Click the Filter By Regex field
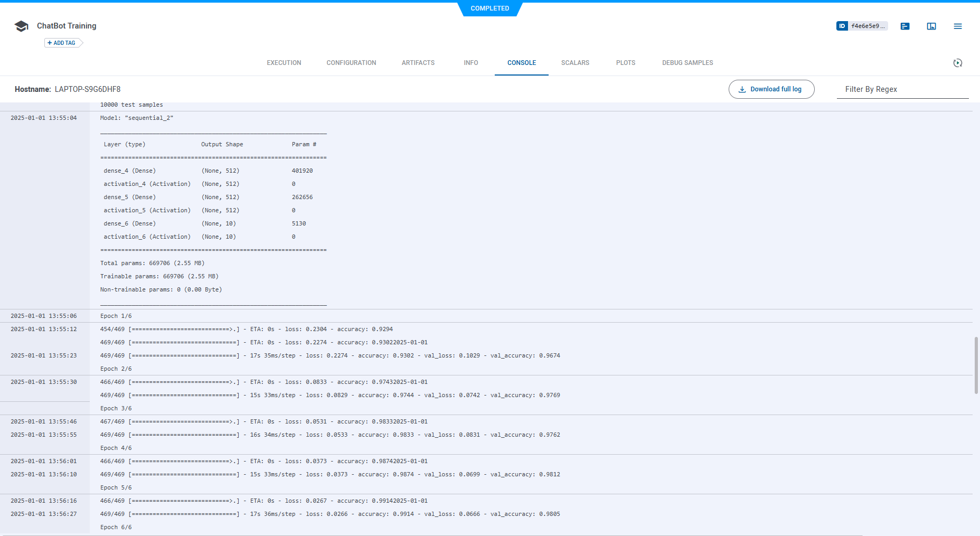Viewport: 980px width, 536px height. pyautogui.click(x=898, y=89)
